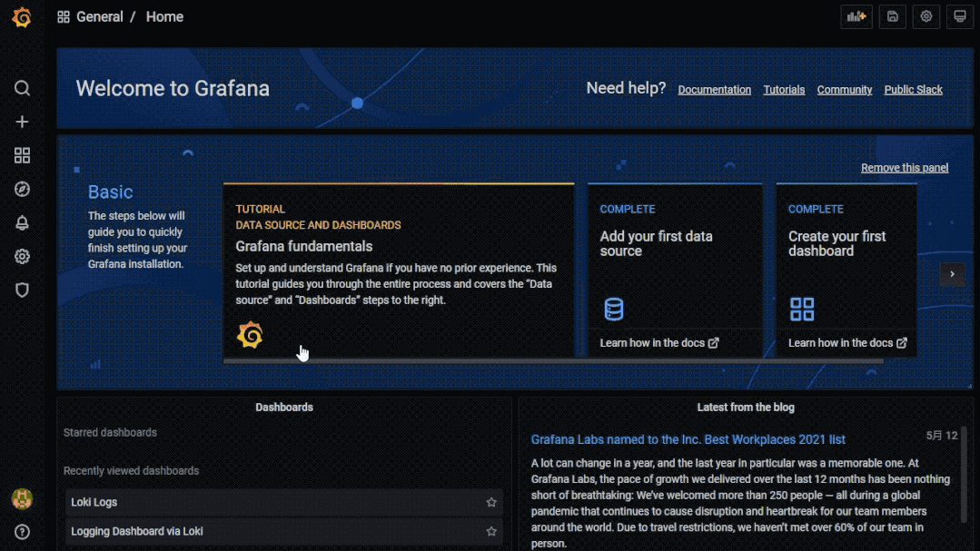Open the Grafana fundamentals tutorial card
Screen dimensions: 980x551
click(x=399, y=270)
